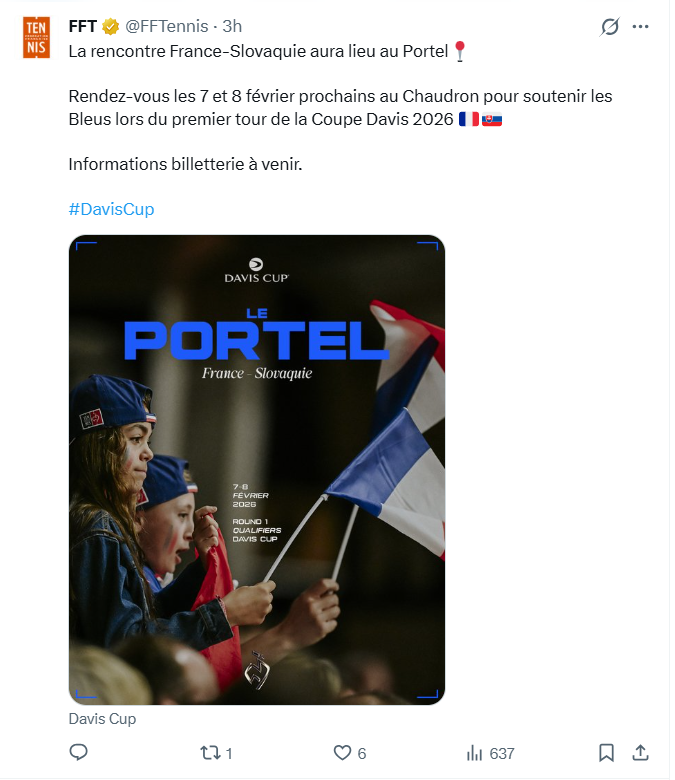675x780 pixels.
Task: View post analytics bar chart icon
Action: (475, 752)
